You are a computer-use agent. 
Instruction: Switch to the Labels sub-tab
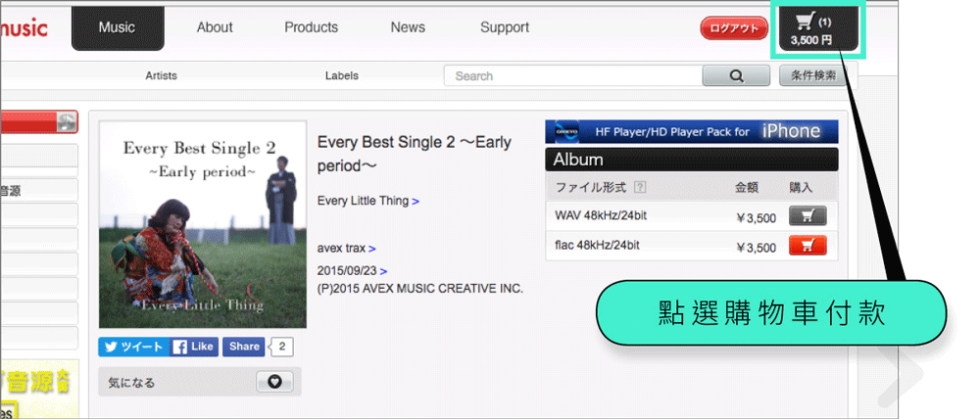[x=342, y=75]
